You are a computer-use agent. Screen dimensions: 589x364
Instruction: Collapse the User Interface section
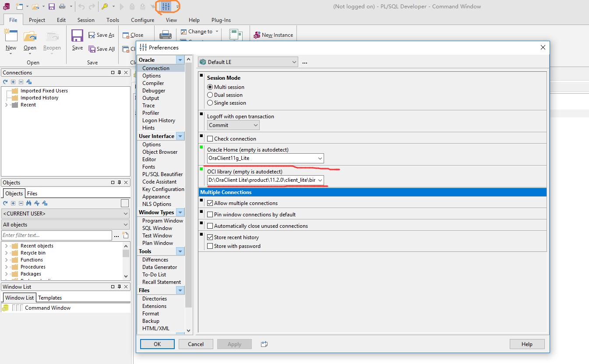[180, 136]
